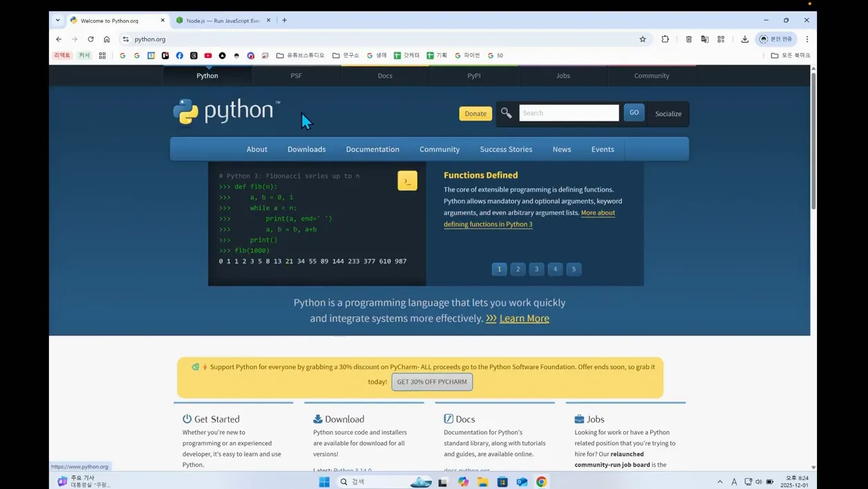Expand the Socialize menu
This screenshot has width=868, height=489.
pos(668,114)
